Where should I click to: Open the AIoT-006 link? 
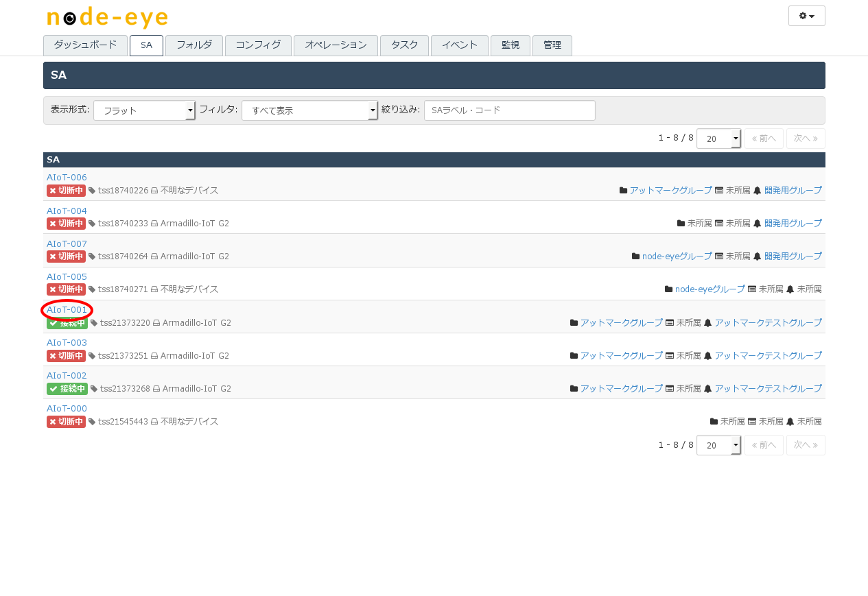pos(67,178)
